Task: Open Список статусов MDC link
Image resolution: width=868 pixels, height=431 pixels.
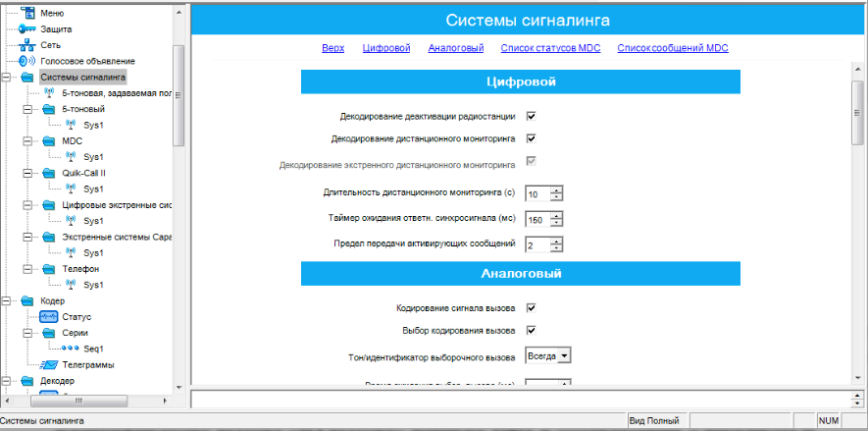Action: point(551,48)
